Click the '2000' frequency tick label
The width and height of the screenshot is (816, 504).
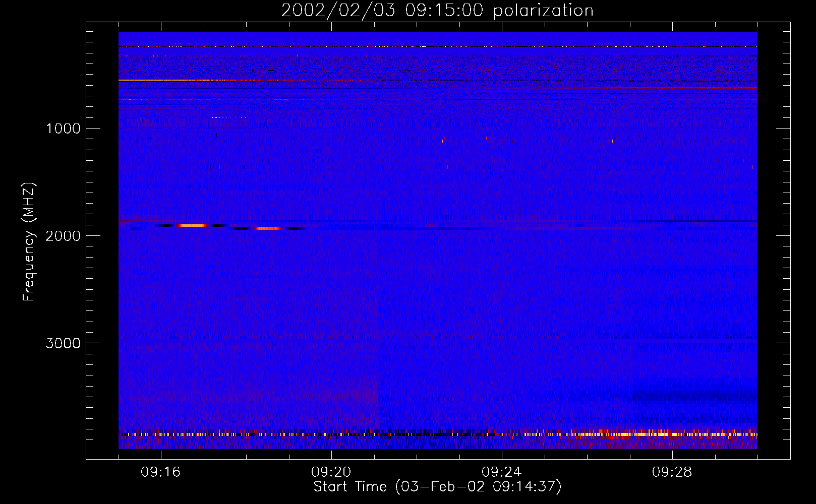(63, 236)
